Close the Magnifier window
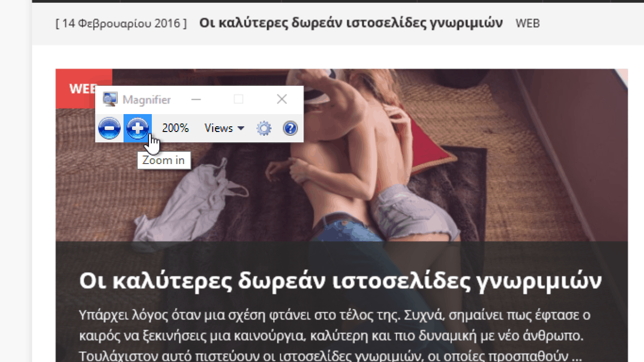644x362 pixels. pyautogui.click(x=281, y=99)
